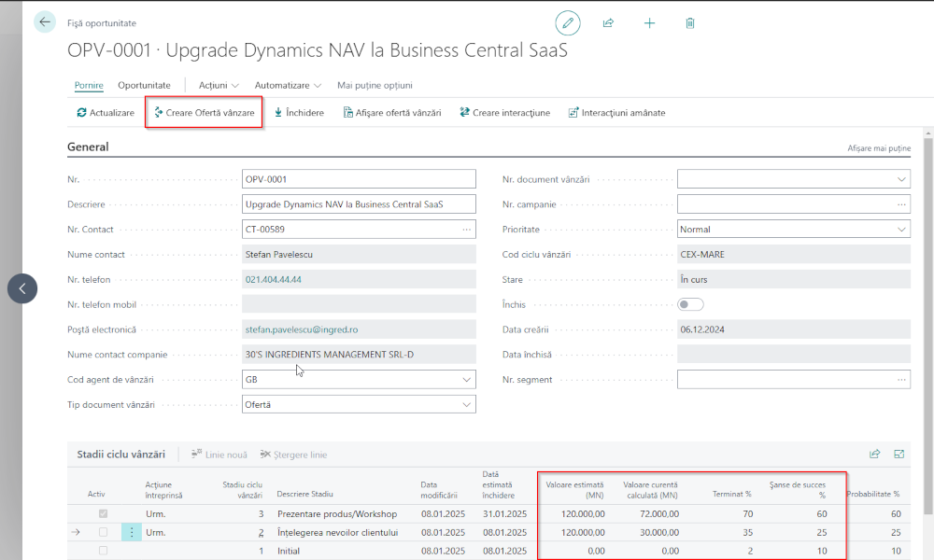The image size is (934, 560).
Task: Expand the Acțiuni menu
Action: click(x=219, y=85)
